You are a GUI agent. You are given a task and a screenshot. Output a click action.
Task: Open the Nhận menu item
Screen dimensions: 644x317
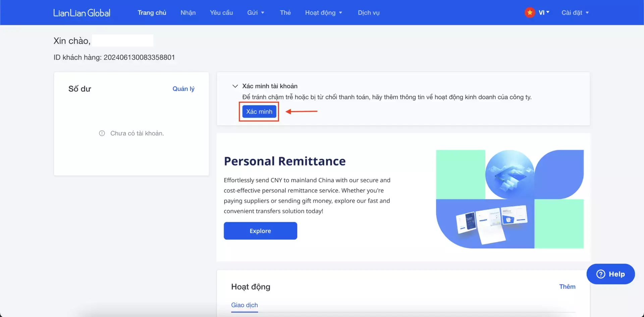click(x=188, y=13)
